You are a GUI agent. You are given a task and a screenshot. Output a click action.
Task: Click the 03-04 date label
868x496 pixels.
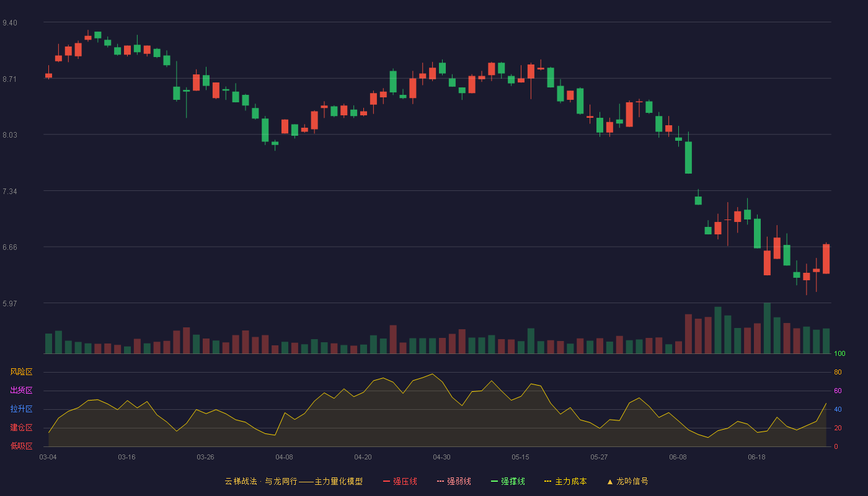click(x=48, y=457)
